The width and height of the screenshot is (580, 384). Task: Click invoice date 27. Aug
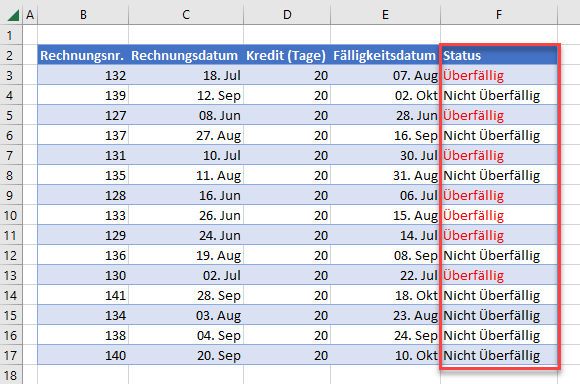pyautogui.click(x=186, y=135)
